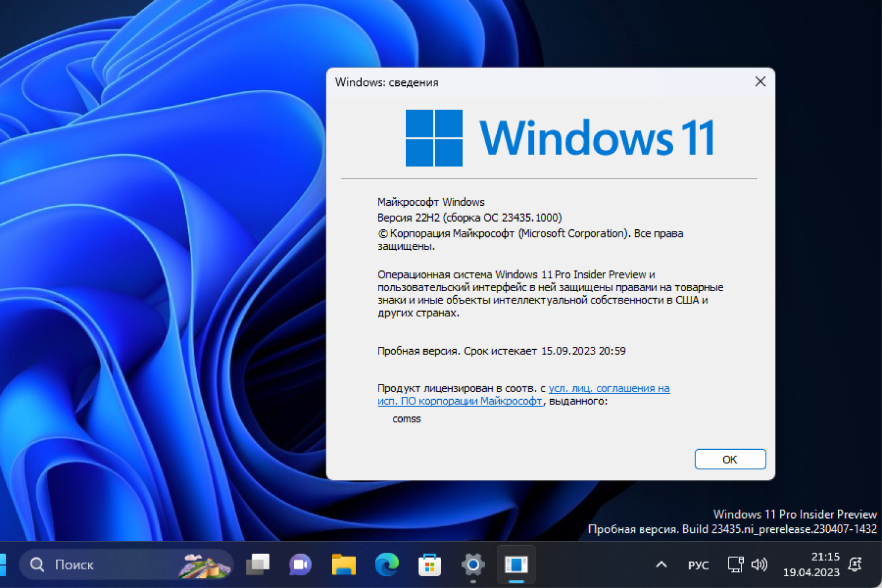Viewport: 882px width, 588px height.
Task: Open the Chat app from the taskbar
Action: tap(300, 564)
